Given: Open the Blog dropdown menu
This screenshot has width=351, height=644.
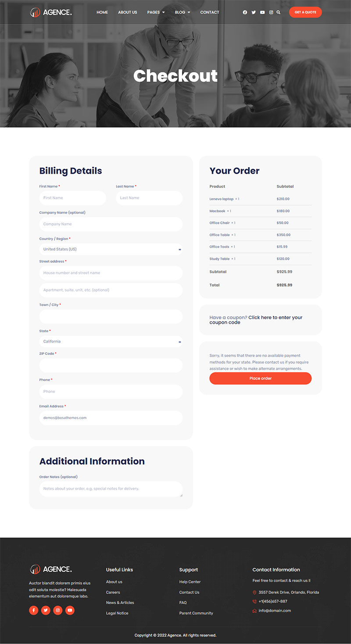Looking at the screenshot, I should [182, 12].
